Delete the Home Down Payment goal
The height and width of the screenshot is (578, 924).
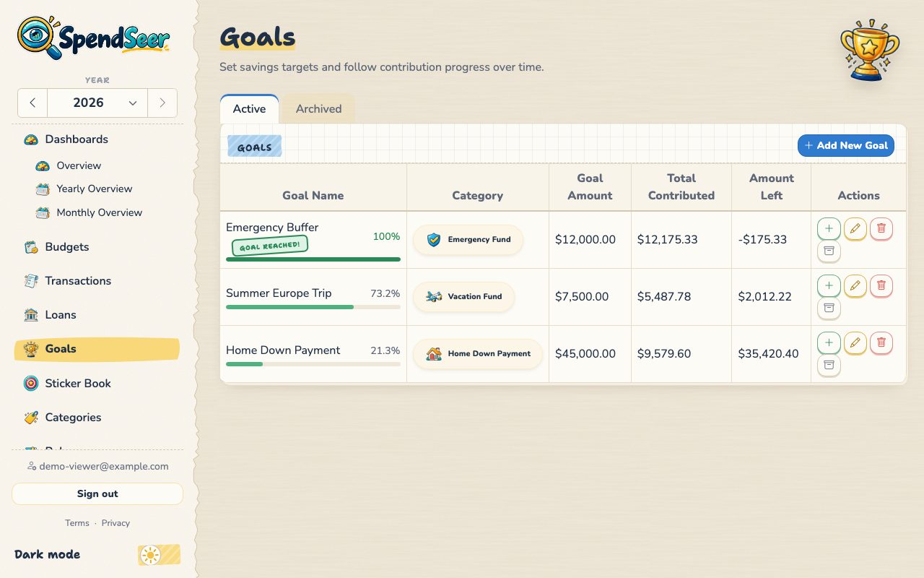881,343
